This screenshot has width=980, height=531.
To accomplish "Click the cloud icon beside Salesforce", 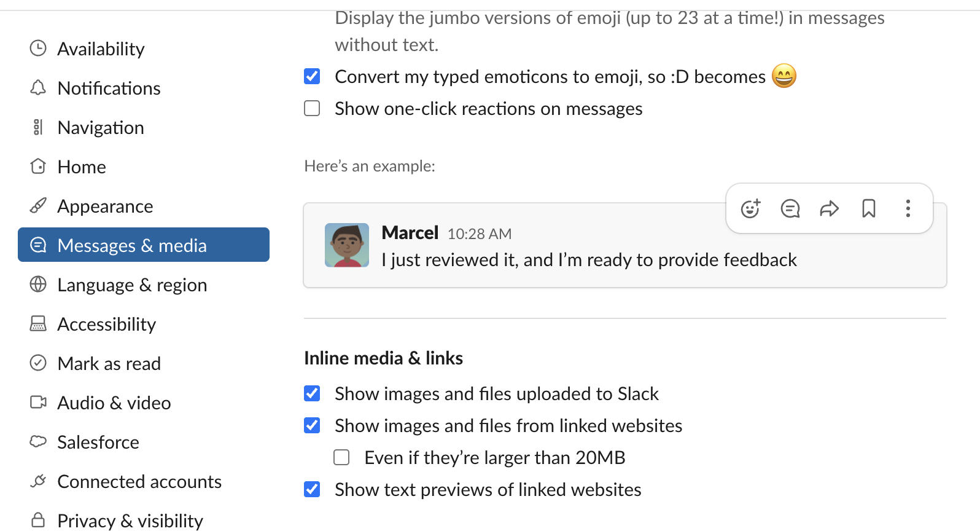I will point(38,442).
